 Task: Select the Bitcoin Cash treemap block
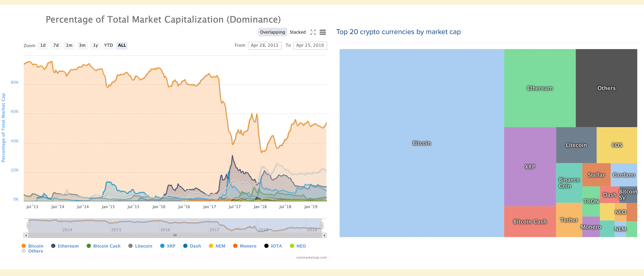tap(530, 222)
